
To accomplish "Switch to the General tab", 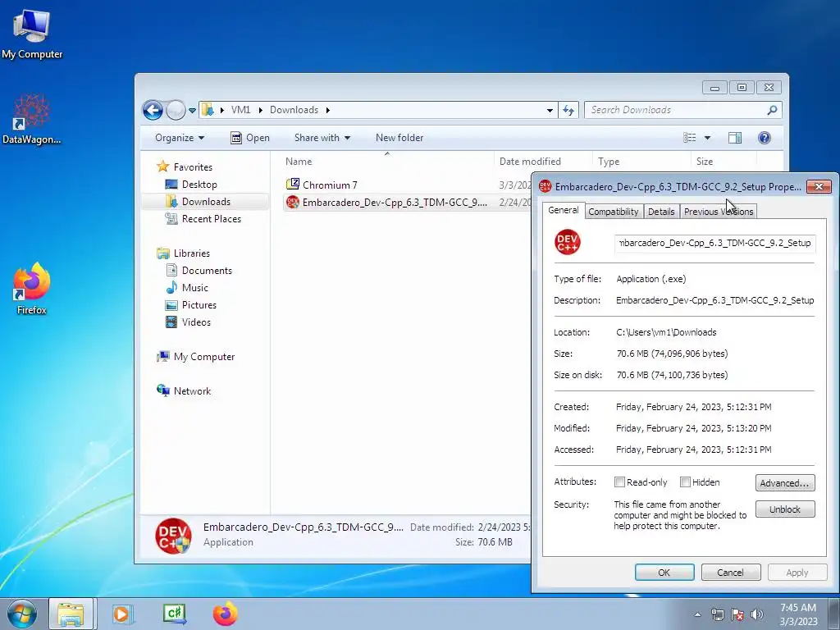I will coord(563,210).
